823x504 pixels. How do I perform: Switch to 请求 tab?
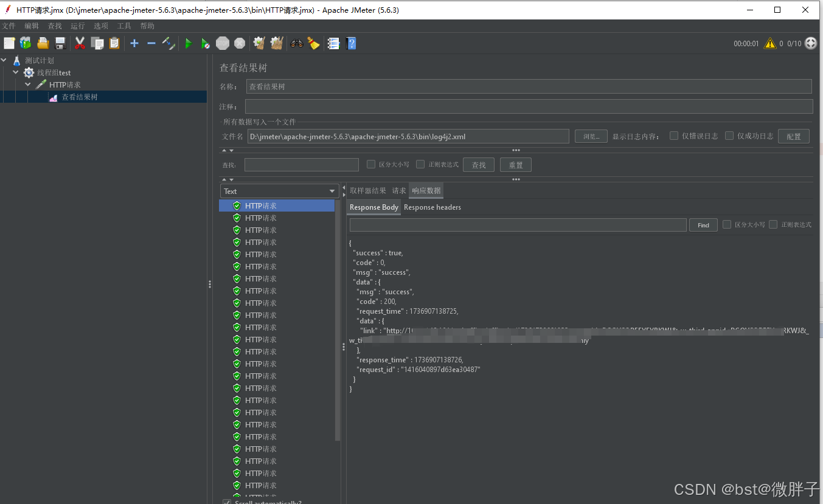[x=399, y=191]
